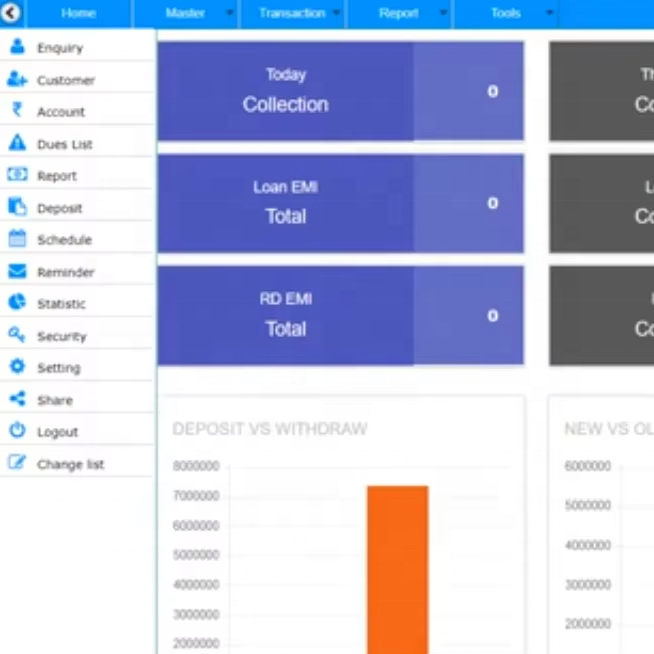Image resolution: width=654 pixels, height=654 pixels.
Task: Select the Customer add-user icon
Action: pyautogui.click(x=17, y=79)
